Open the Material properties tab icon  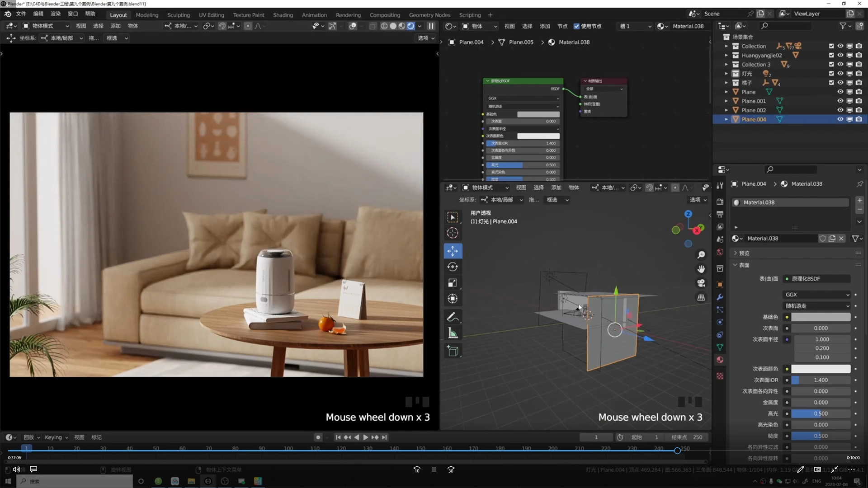(720, 360)
